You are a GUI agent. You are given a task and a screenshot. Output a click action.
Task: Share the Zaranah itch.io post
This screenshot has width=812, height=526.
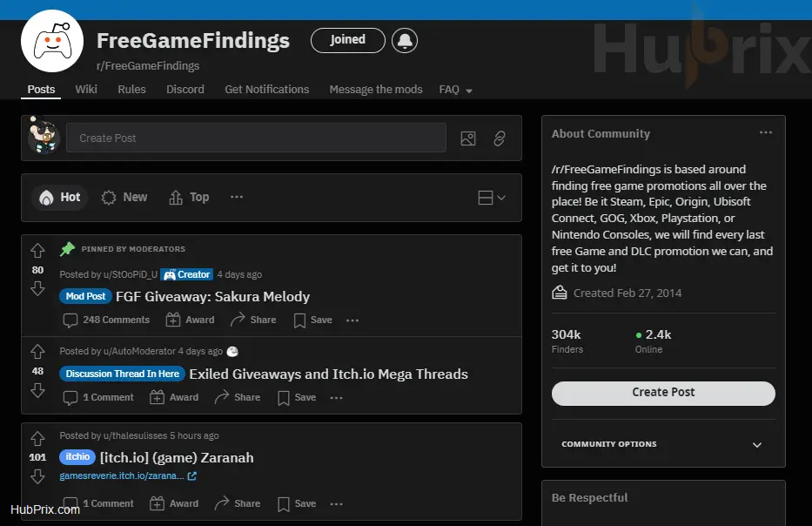(x=238, y=503)
